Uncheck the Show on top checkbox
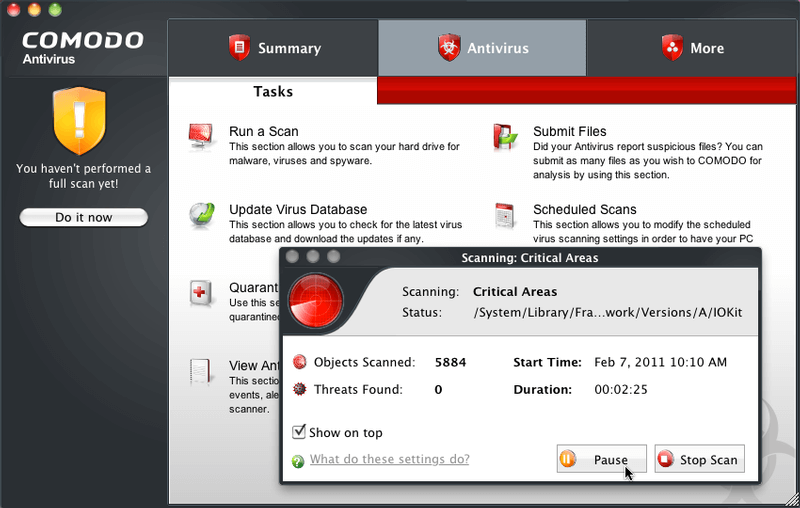 [298, 432]
